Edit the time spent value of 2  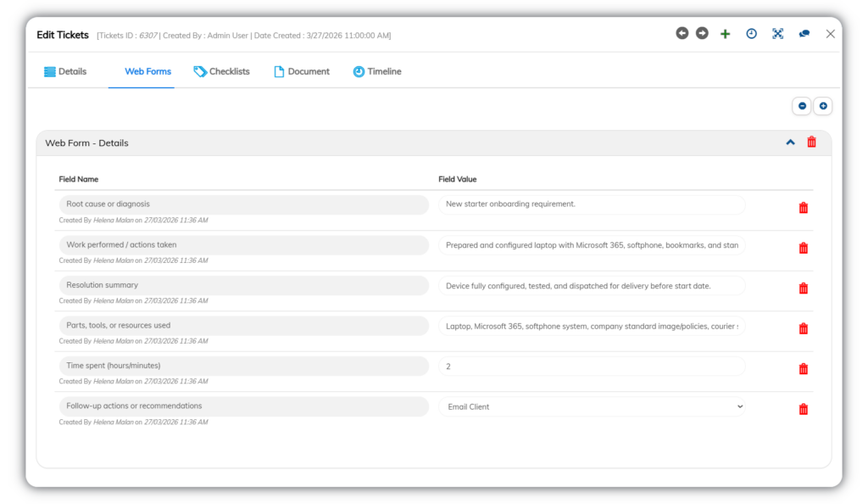point(592,366)
